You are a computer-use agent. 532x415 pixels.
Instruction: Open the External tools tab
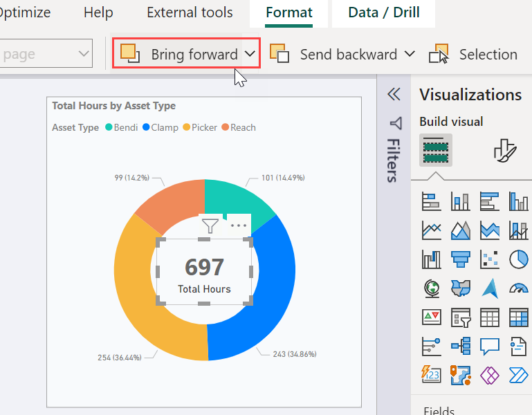[190, 12]
